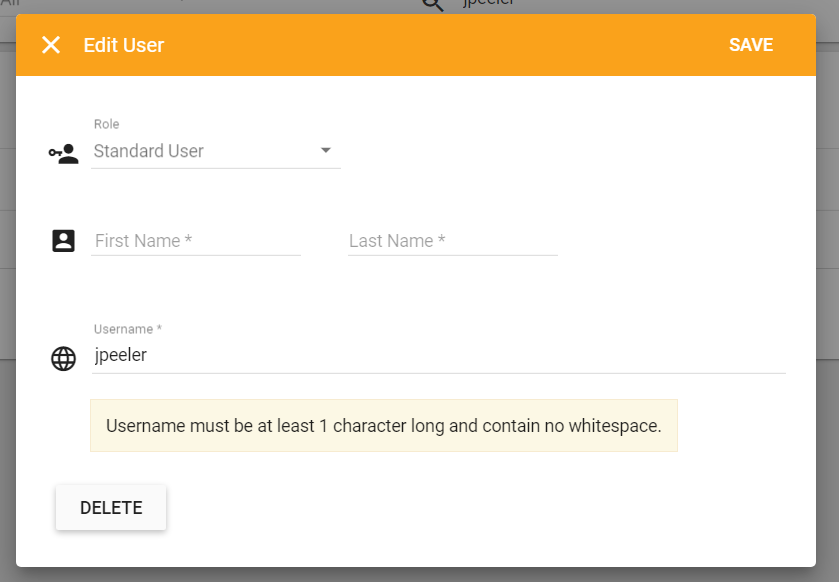
Task: Click the Edit User dialog title
Action: click(123, 45)
